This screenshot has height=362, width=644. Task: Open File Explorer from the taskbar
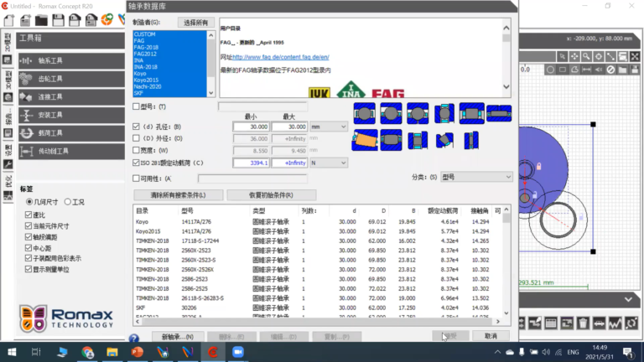[112, 352]
